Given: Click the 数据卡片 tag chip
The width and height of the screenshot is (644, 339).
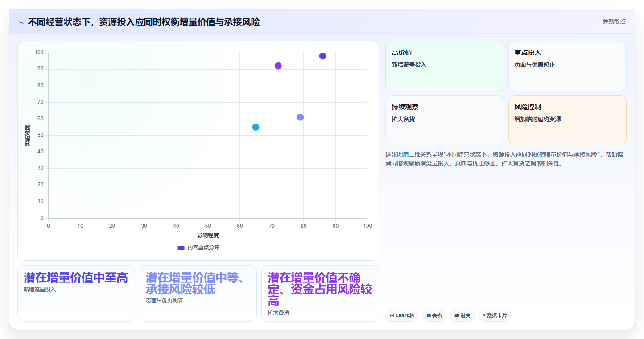Looking at the screenshot, I should 495,315.
